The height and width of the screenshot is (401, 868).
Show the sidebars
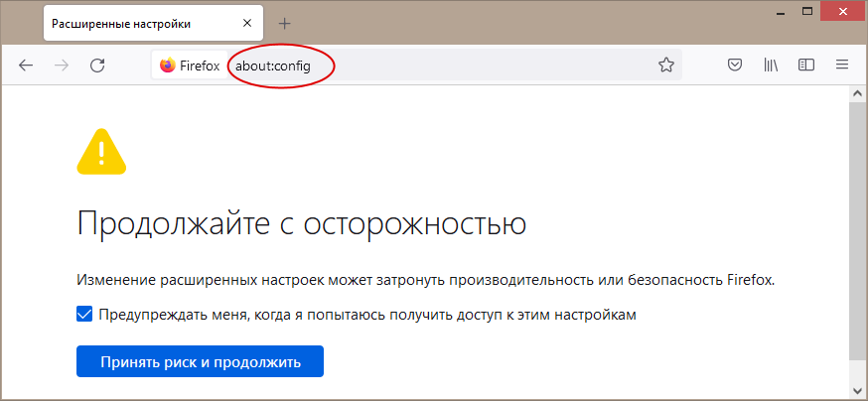click(806, 66)
